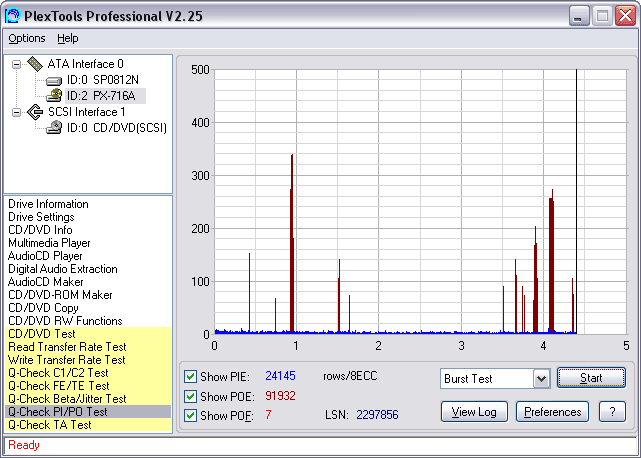Click the question mark help button
641x458 pixels.
[x=612, y=412]
